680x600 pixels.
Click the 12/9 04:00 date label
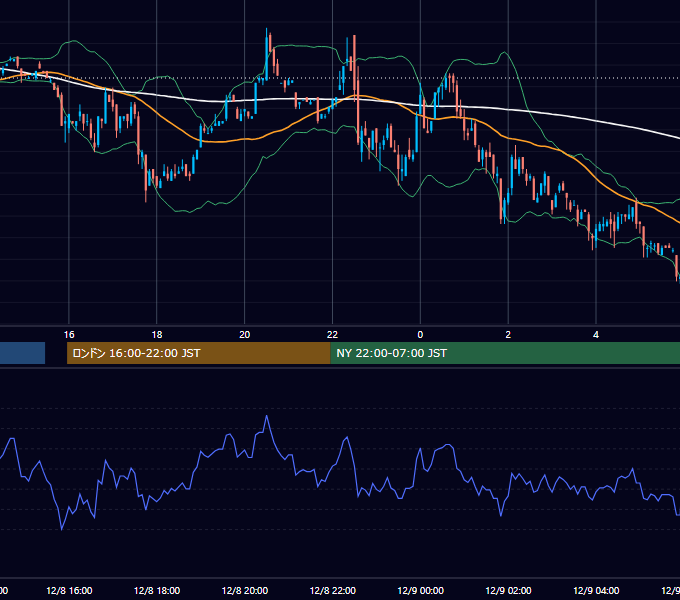[596, 590]
